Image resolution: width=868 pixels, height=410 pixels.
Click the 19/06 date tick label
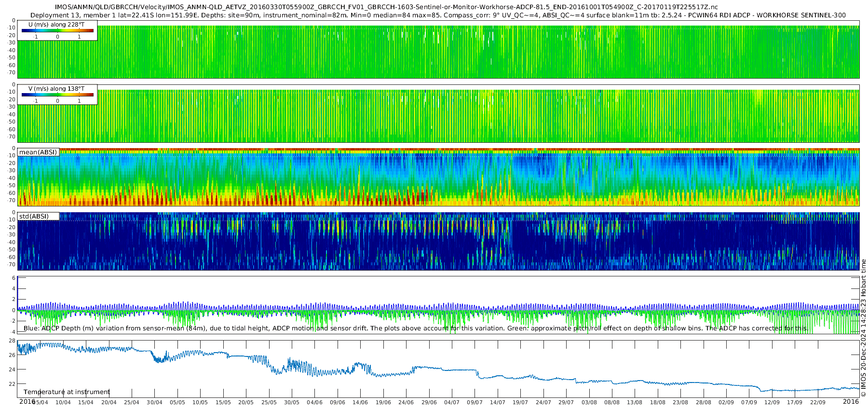383,403
